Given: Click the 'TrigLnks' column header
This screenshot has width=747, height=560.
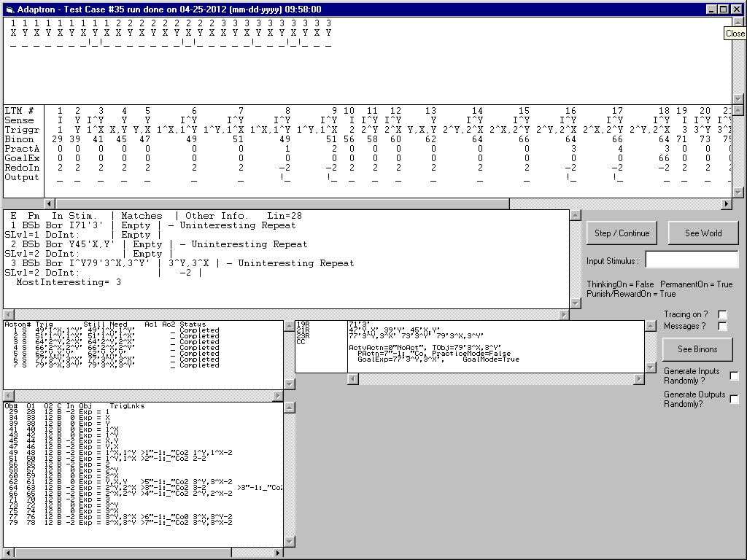Looking at the screenshot, I should pyautogui.click(x=127, y=406).
